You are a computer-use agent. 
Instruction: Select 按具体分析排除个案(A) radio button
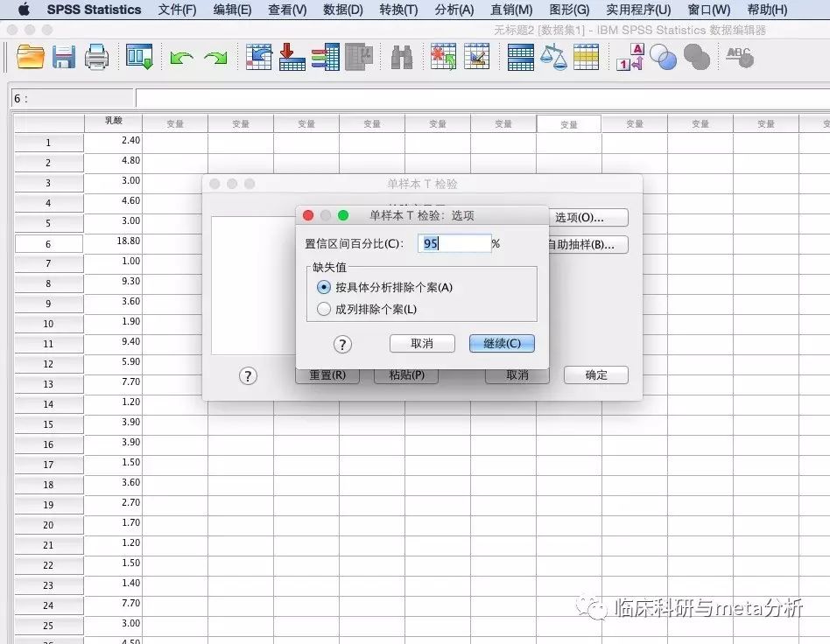pyautogui.click(x=323, y=287)
